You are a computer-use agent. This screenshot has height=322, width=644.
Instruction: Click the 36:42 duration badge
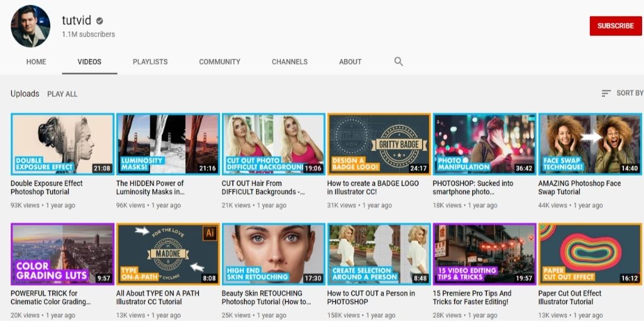click(x=525, y=168)
